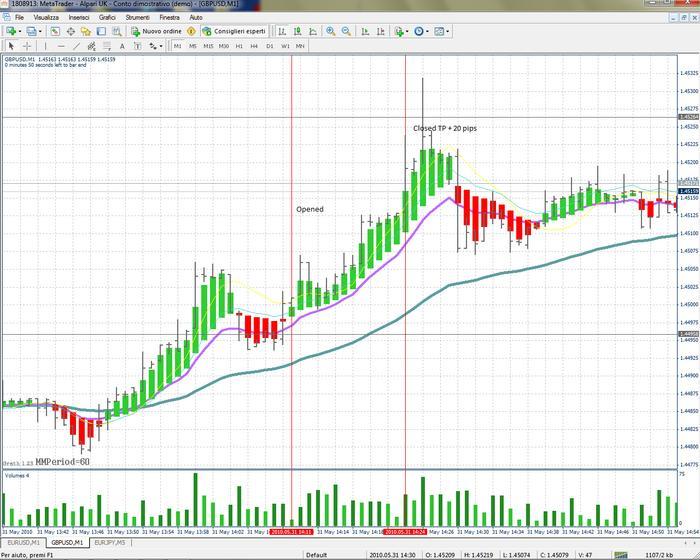The height and width of the screenshot is (560, 700).
Task: Select the GBPUSD,M1 chart tab
Action: point(67,543)
